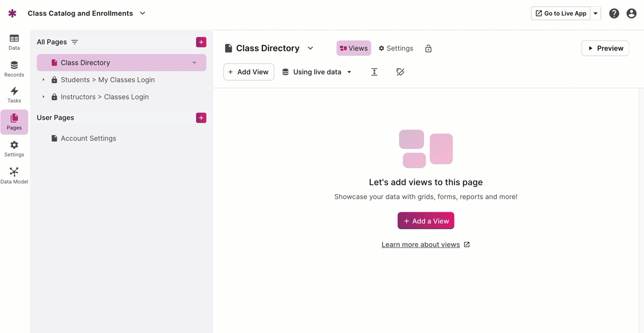Click the filter icon beside All Pages

click(75, 42)
